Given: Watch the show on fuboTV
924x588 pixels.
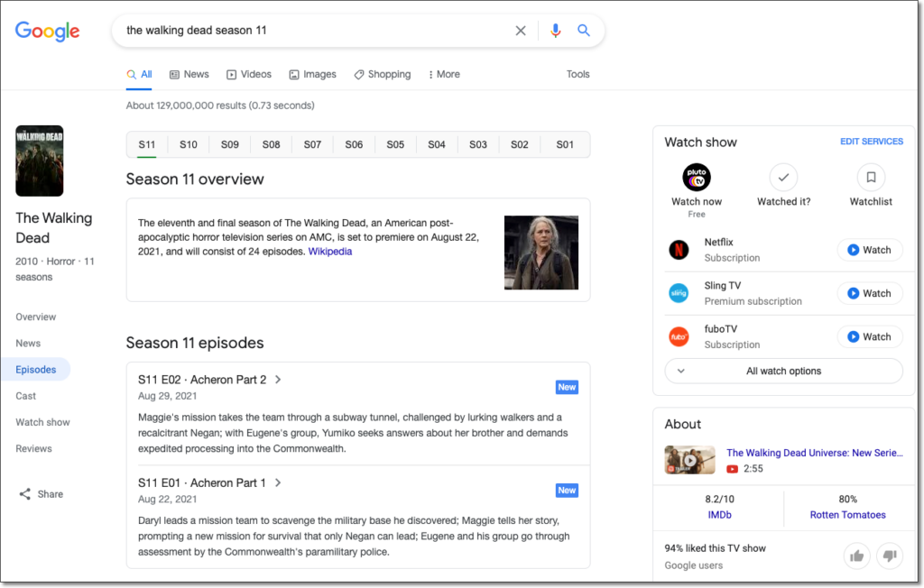Looking at the screenshot, I should click(x=870, y=337).
